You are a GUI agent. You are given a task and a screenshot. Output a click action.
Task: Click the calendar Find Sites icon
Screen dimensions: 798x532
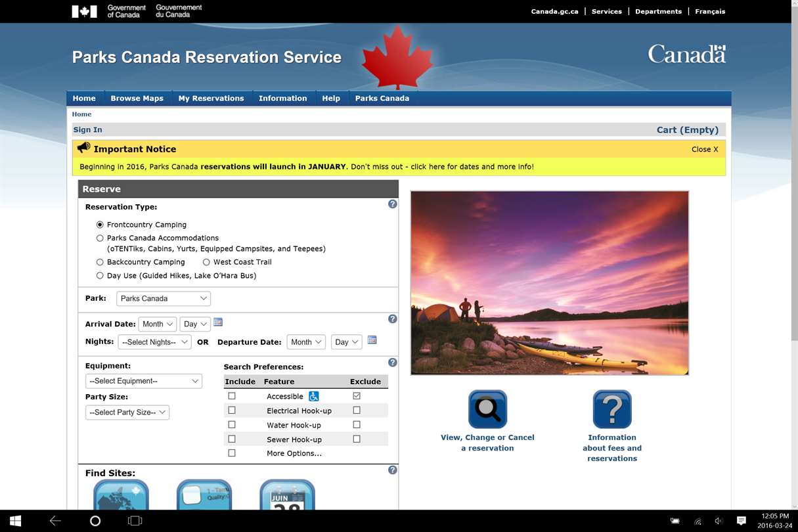coord(287,495)
